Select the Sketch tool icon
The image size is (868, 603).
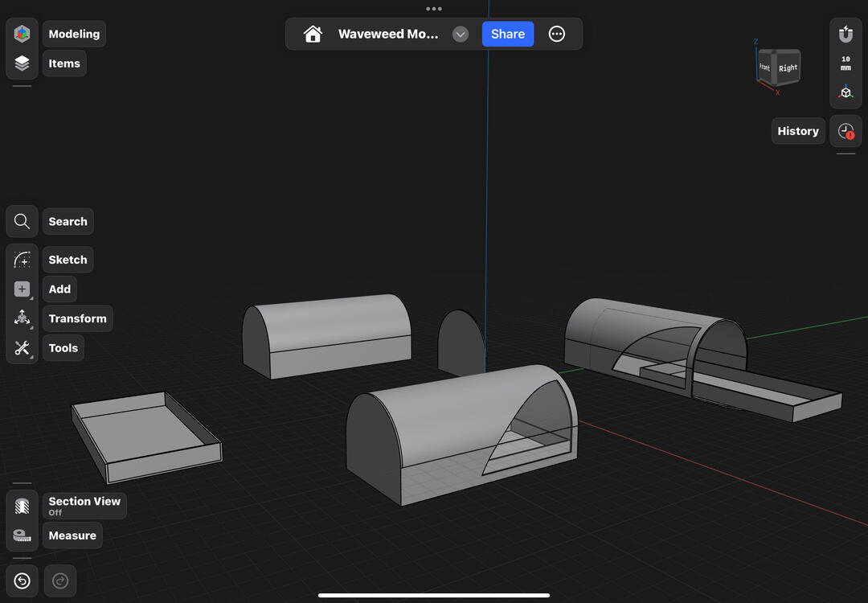point(22,260)
